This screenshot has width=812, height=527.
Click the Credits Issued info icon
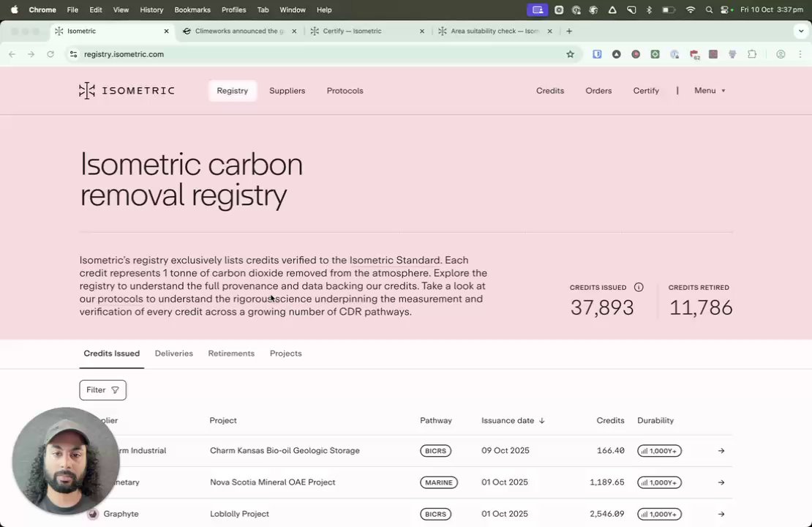(x=639, y=288)
